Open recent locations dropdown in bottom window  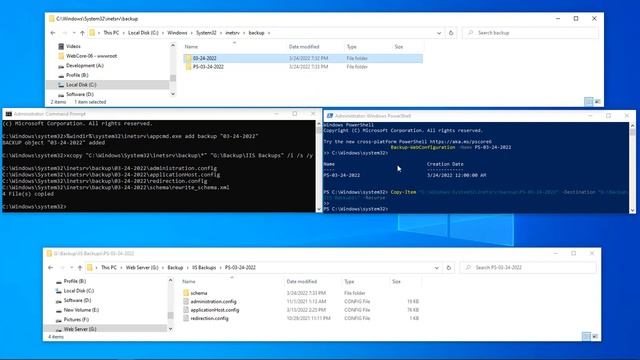(x=71, y=268)
